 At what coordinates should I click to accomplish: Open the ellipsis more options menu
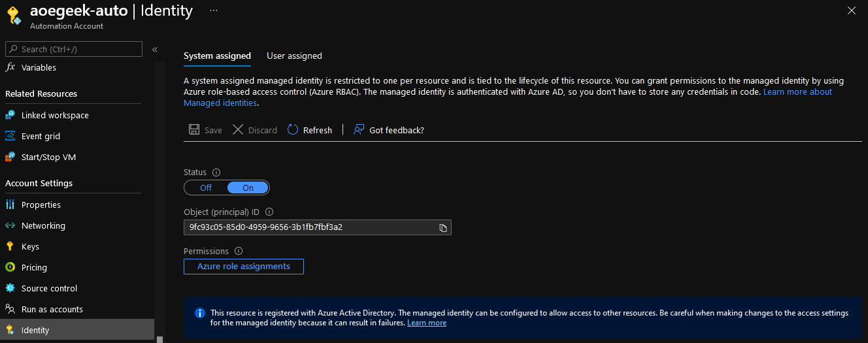tap(214, 10)
